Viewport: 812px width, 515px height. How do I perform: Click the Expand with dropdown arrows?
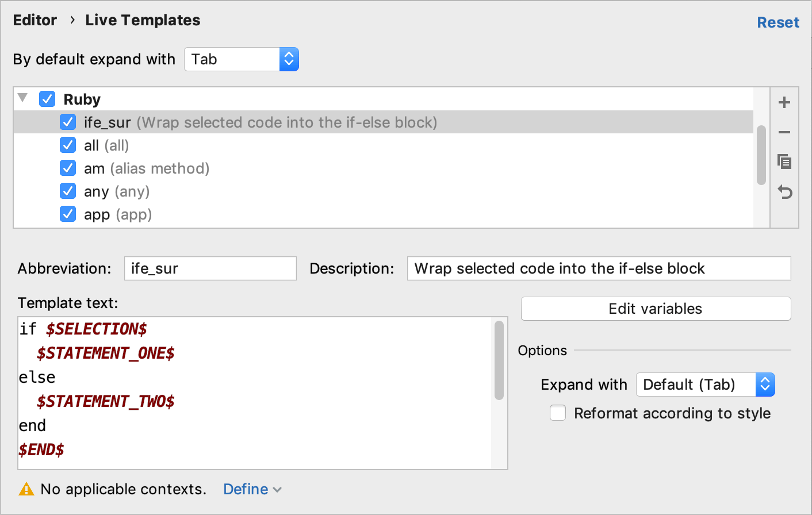click(x=765, y=385)
